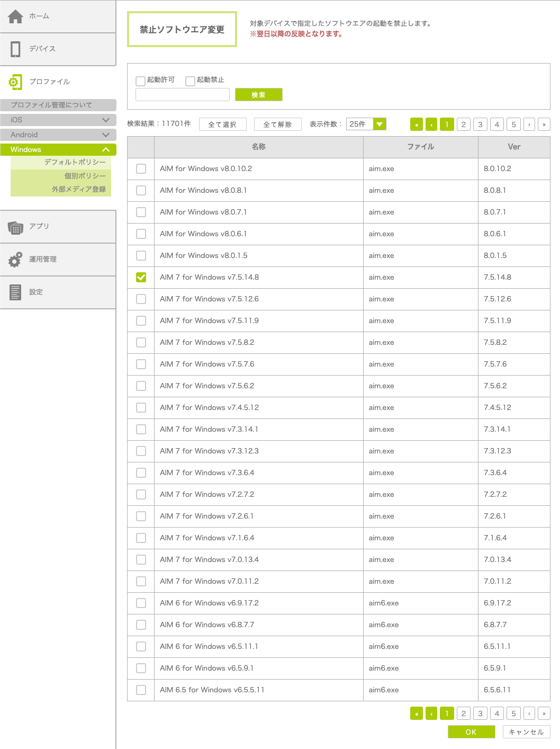Go to page 2 in top pagination
560x749 pixels.
pyautogui.click(x=464, y=124)
